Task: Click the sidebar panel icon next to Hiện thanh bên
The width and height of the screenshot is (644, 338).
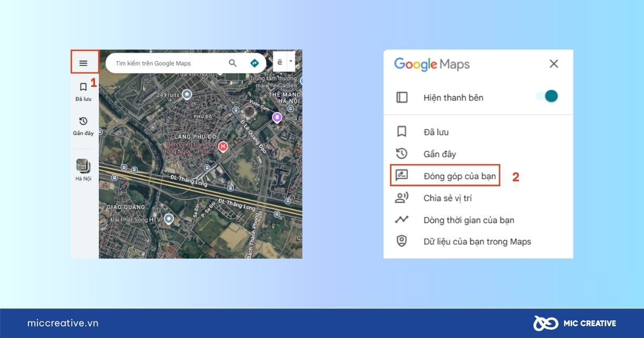Action: (402, 97)
